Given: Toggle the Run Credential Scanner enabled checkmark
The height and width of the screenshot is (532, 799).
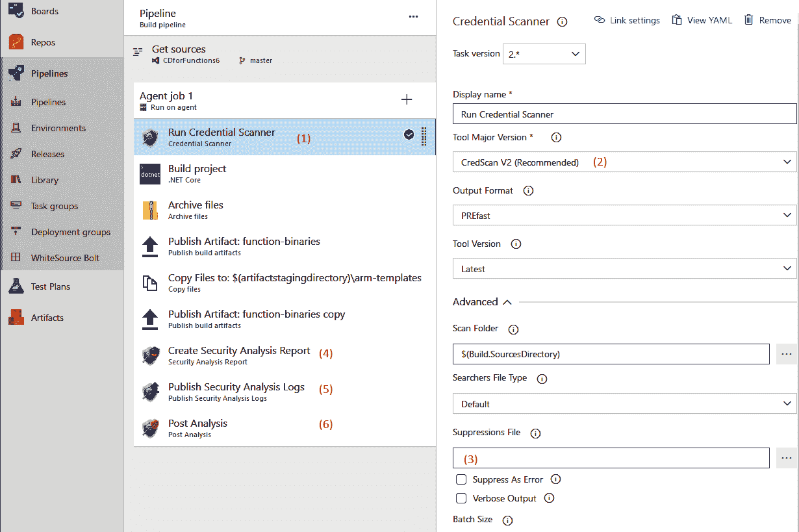Looking at the screenshot, I should tap(409, 134).
